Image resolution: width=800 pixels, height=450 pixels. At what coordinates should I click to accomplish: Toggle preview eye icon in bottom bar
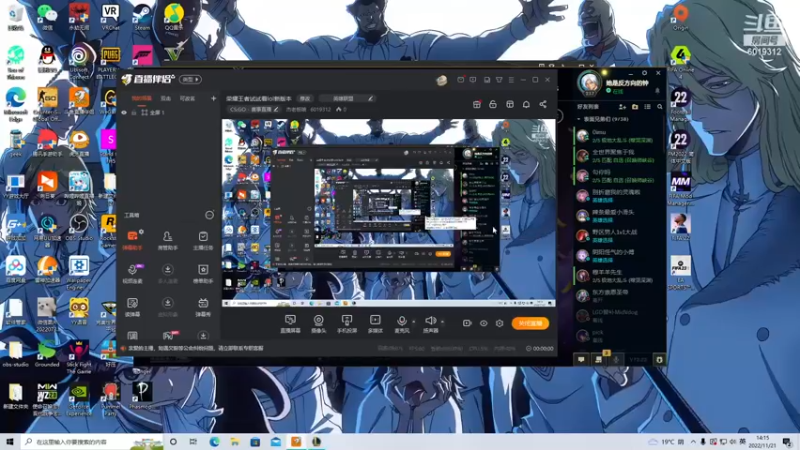[x=483, y=323]
